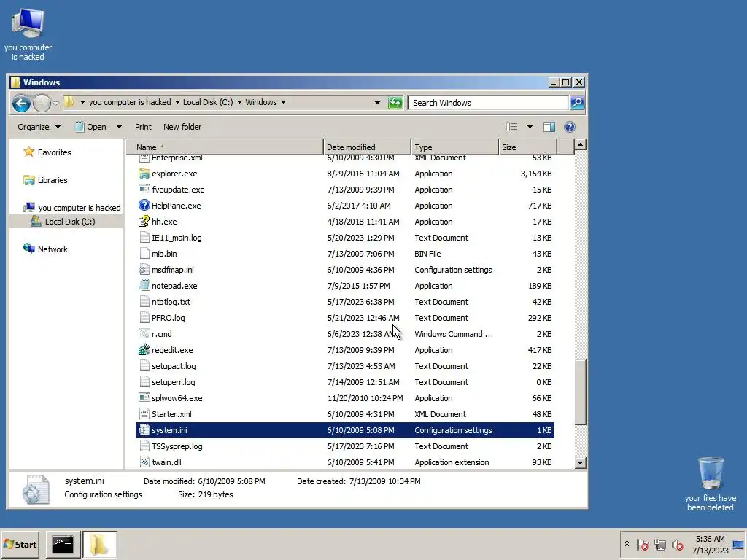Sort by the Date modified column
This screenshot has width=747, height=560.
(x=367, y=147)
